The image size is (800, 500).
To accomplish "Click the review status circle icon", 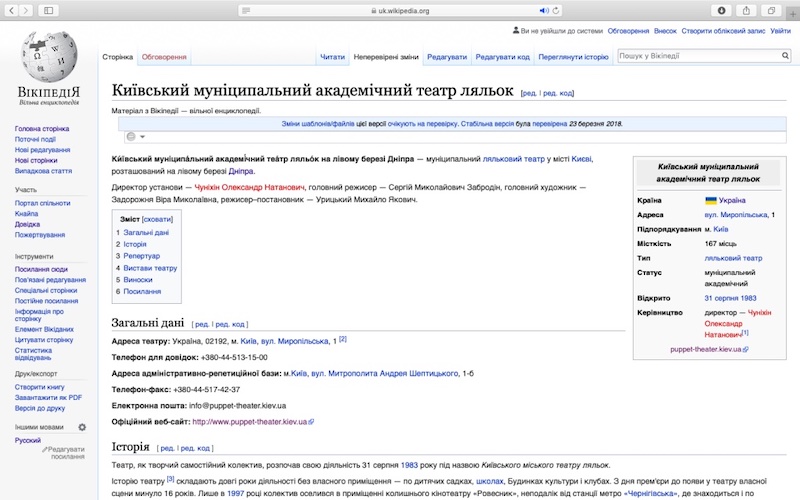I will click(x=131, y=137).
